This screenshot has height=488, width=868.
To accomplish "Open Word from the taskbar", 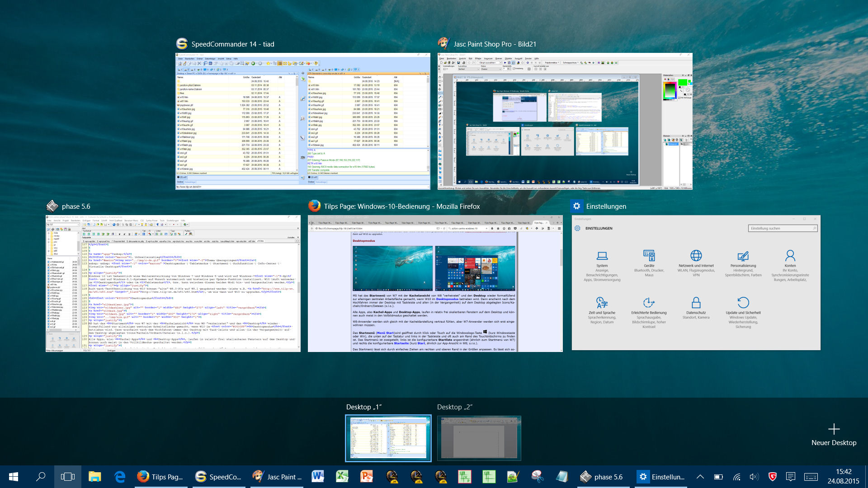I will coord(317,477).
